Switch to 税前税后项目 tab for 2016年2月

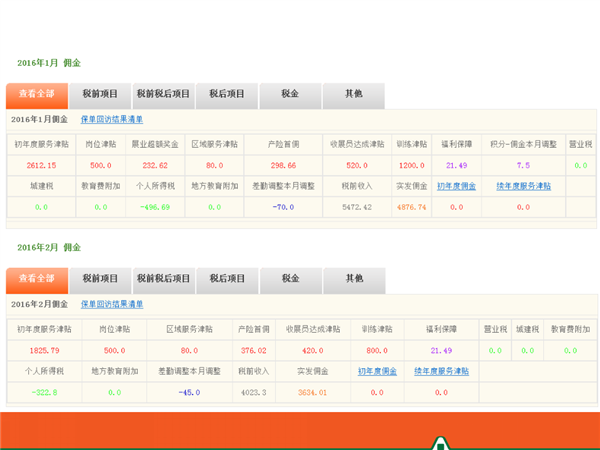point(163,278)
